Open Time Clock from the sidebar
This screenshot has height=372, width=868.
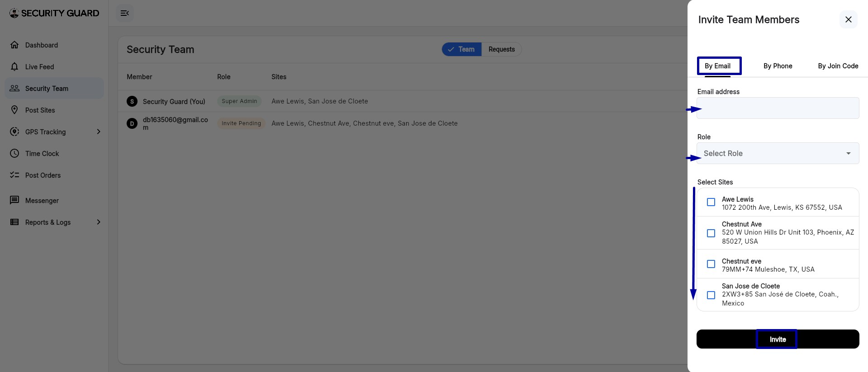coord(54,153)
